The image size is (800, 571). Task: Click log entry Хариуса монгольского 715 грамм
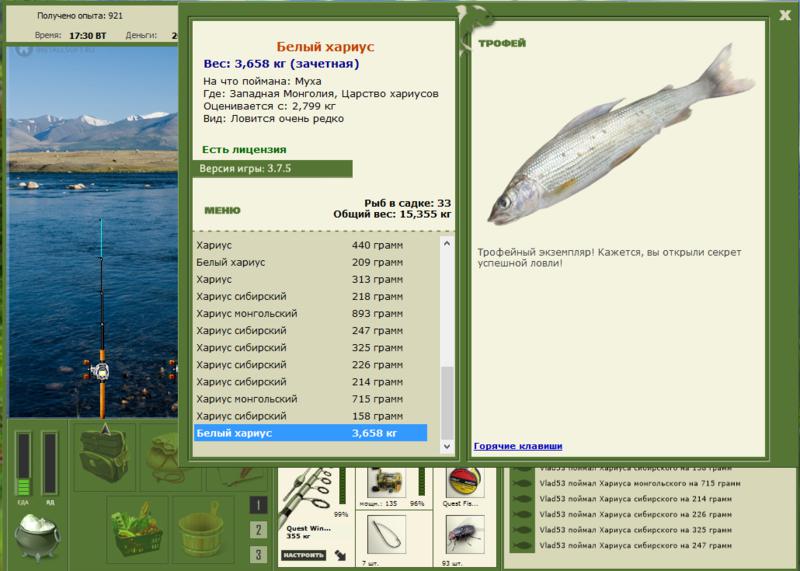point(640,483)
